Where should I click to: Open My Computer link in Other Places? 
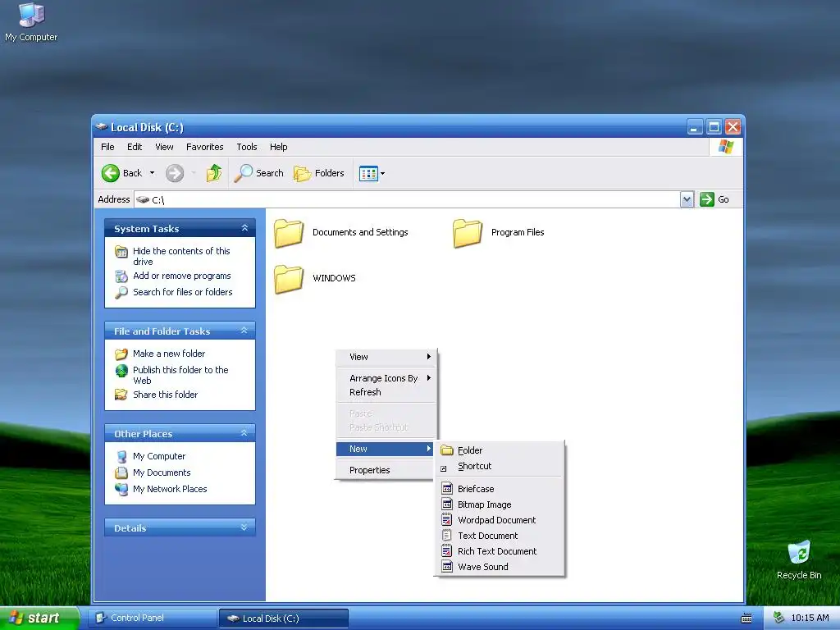(x=159, y=456)
